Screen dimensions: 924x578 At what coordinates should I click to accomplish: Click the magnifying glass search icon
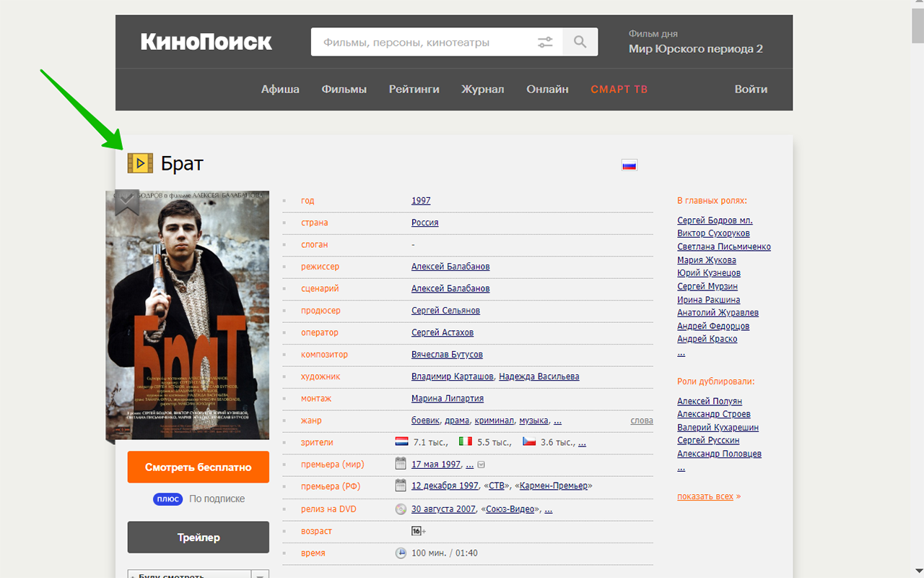tap(580, 42)
